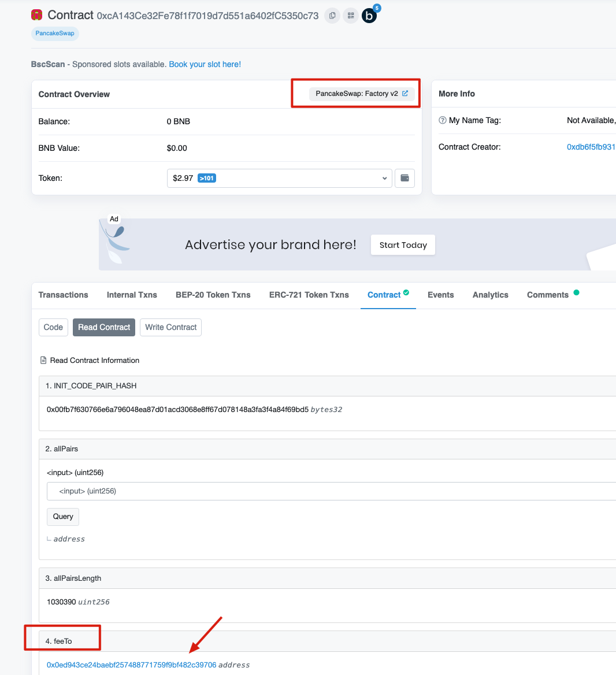616x675 pixels.
Task: Click the Read Contract Information document icon
Action: 43,360
